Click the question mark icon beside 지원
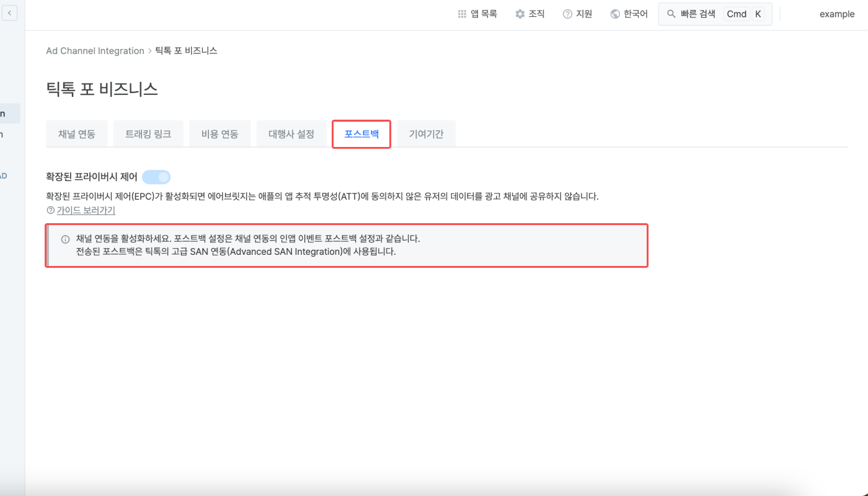868x496 pixels. [x=567, y=14]
